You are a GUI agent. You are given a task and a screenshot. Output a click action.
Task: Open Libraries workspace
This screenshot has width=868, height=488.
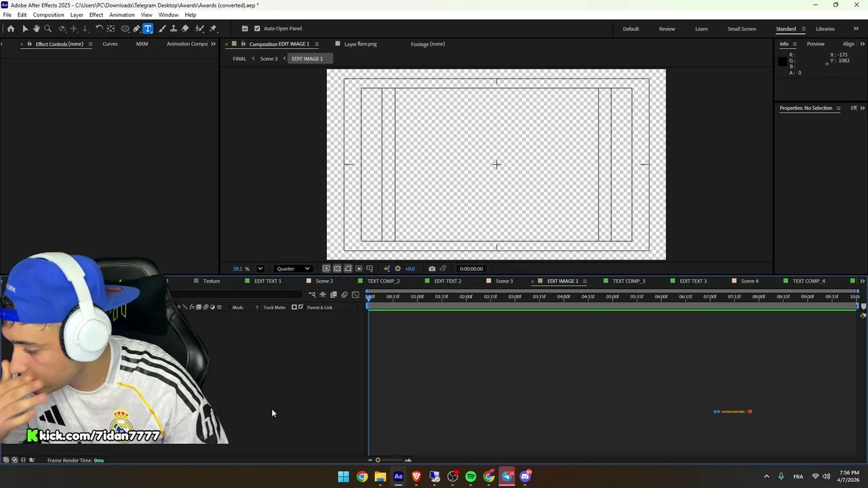point(825,28)
